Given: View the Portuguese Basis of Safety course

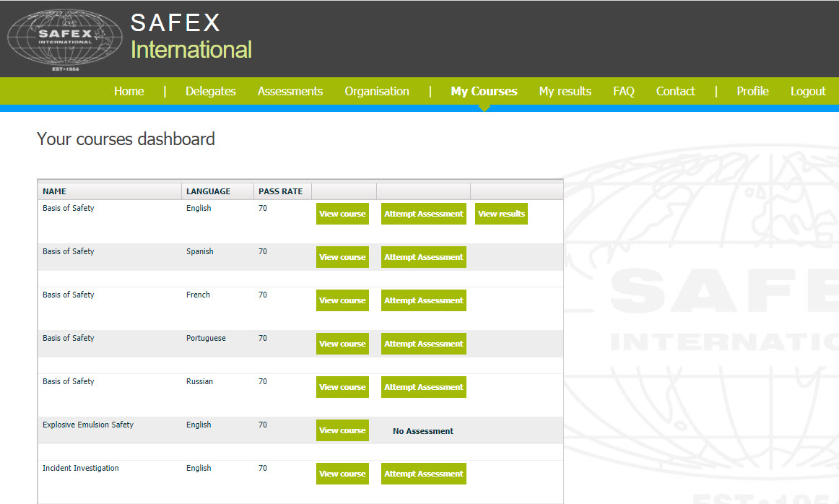Looking at the screenshot, I should point(342,344).
